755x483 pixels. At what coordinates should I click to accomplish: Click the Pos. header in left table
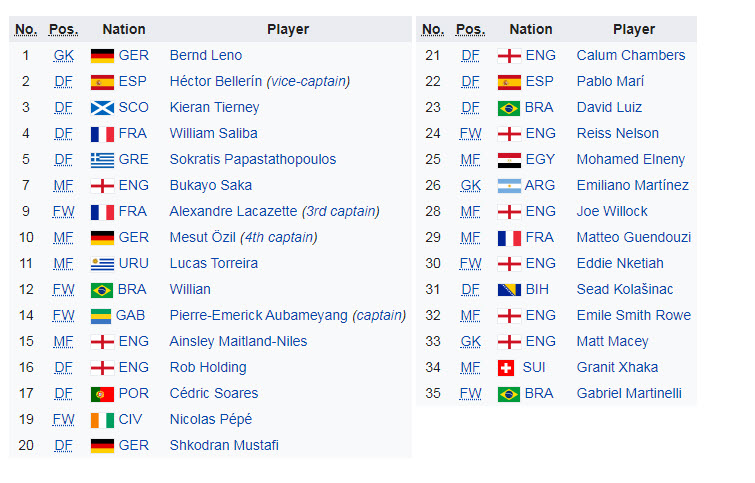click(x=63, y=30)
